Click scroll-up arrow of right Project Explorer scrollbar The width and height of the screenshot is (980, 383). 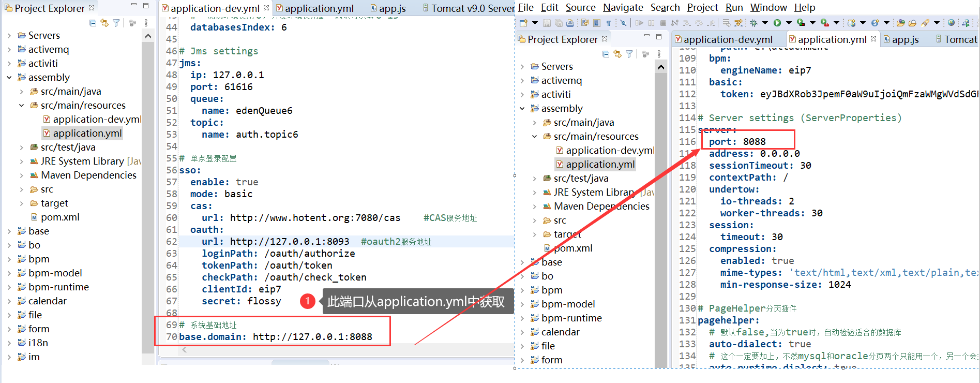pos(661,67)
